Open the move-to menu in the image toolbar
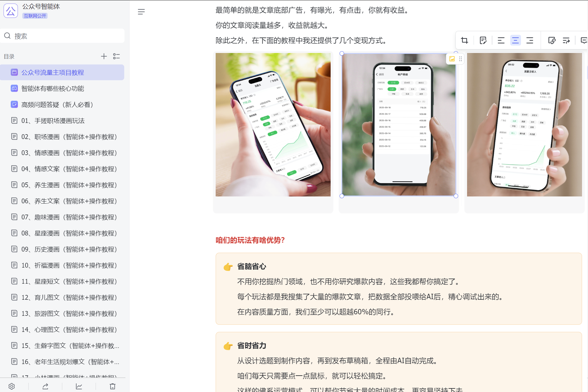This screenshot has height=392, width=588. point(566,40)
